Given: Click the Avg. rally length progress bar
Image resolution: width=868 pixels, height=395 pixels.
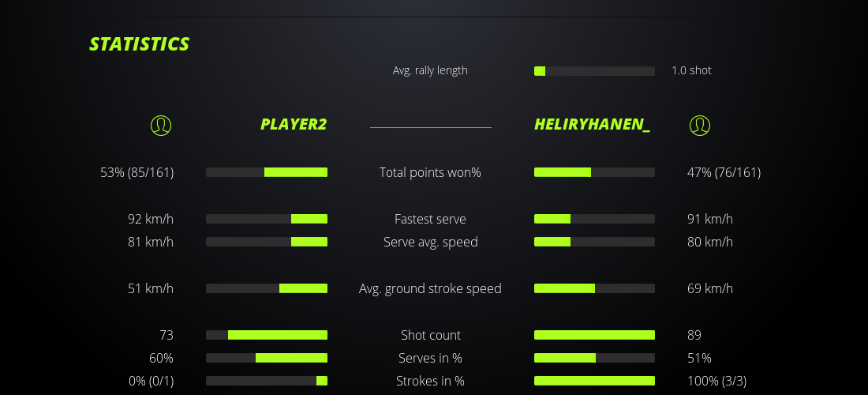Looking at the screenshot, I should pyautogui.click(x=594, y=71).
